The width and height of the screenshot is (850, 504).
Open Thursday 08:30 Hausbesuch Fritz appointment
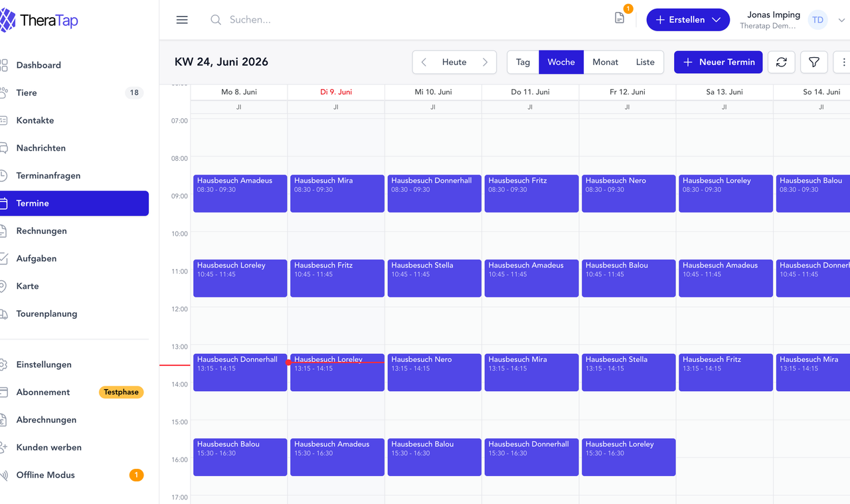click(531, 194)
